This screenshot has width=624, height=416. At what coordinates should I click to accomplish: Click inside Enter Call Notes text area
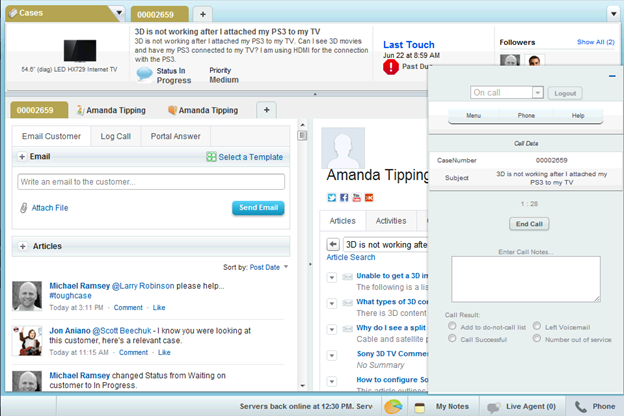(x=526, y=279)
